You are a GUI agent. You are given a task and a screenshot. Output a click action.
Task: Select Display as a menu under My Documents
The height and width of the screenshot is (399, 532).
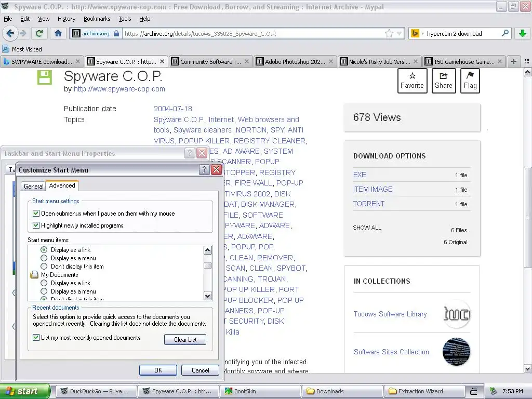pyautogui.click(x=44, y=291)
